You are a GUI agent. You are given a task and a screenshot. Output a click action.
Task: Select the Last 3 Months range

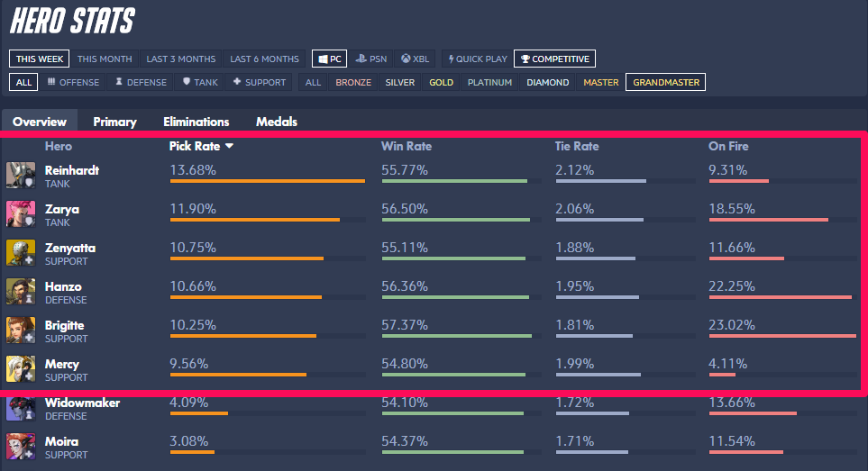point(180,59)
